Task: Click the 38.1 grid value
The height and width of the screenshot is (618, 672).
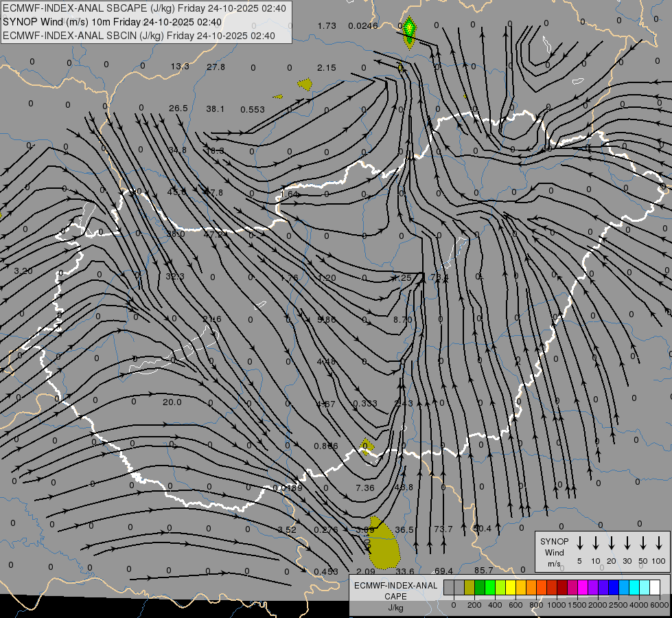Action: coord(215,109)
